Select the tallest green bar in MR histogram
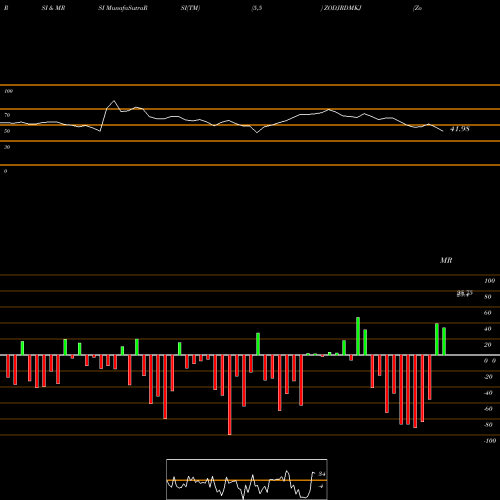 coord(358,336)
